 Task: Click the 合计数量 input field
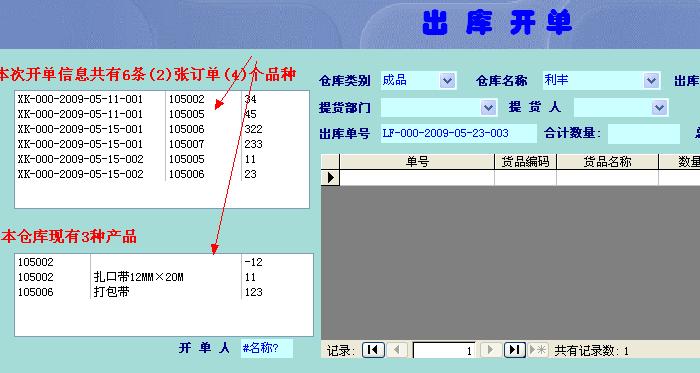644,133
